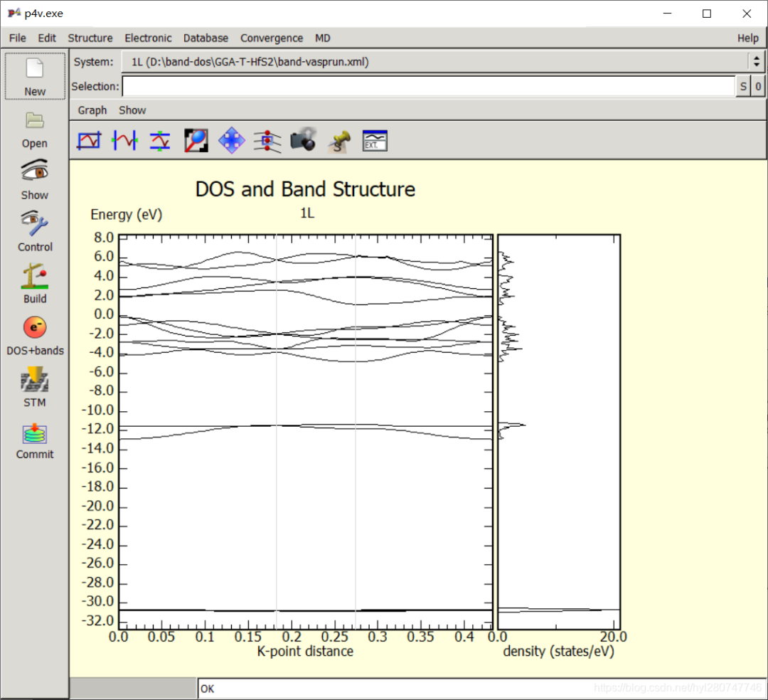Viewport: 768px width, 700px height.
Task: Open the Structure menu
Action: pyautogui.click(x=90, y=38)
